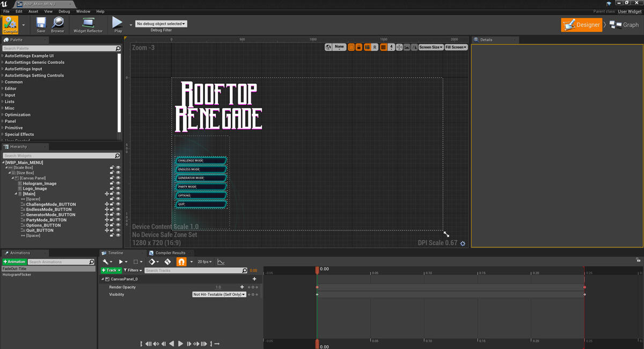Save the widget blueprint
The width and height of the screenshot is (644, 349).
pos(41,25)
